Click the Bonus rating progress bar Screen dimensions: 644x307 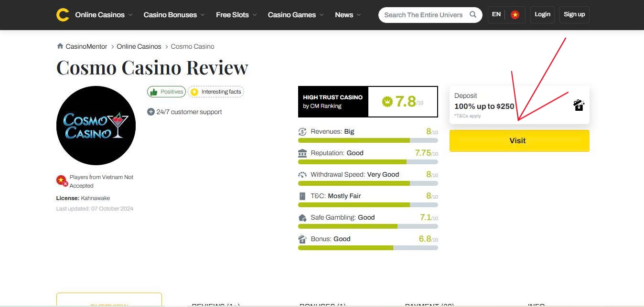coord(368,248)
